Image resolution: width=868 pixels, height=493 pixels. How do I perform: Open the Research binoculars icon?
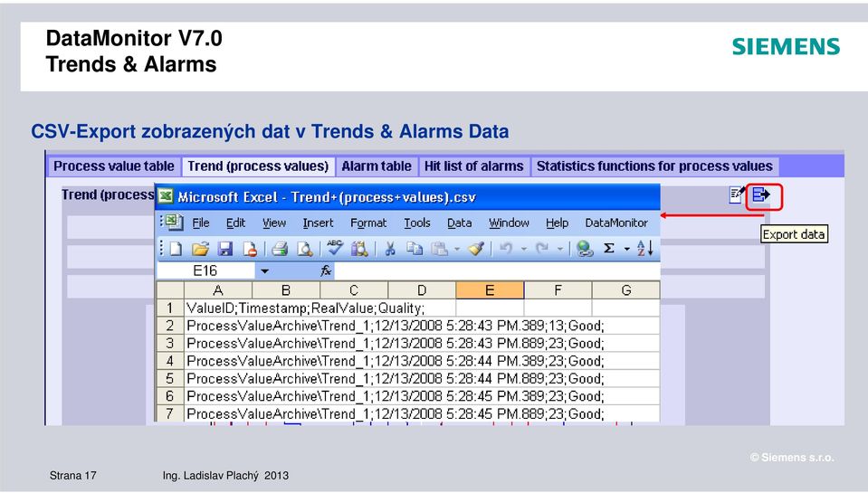(x=359, y=249)
